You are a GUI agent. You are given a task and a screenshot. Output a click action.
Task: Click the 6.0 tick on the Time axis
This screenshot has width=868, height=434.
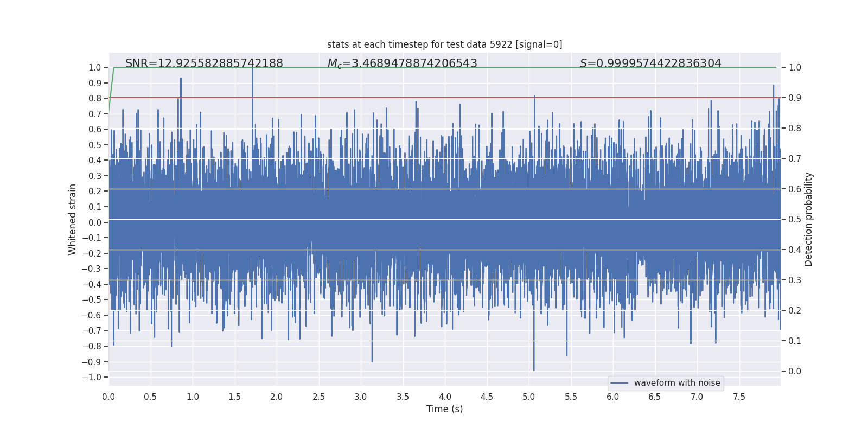(613, 397)
